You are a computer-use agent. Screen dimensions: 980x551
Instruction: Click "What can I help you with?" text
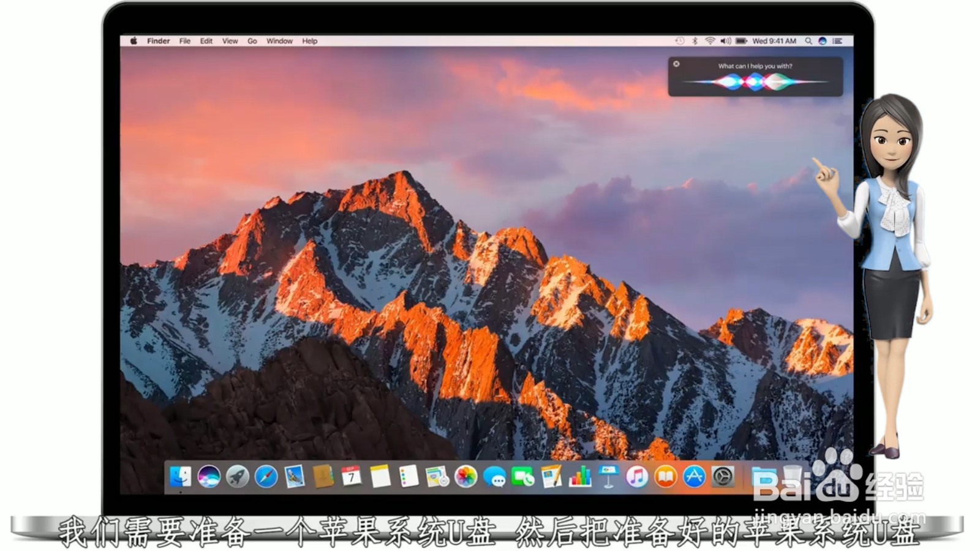(755, 66)
